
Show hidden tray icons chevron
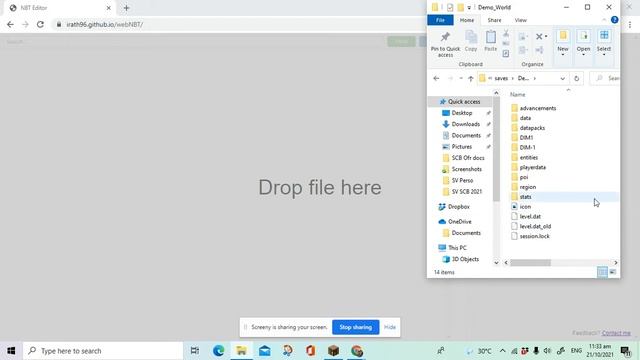click(x=502, y=351)
